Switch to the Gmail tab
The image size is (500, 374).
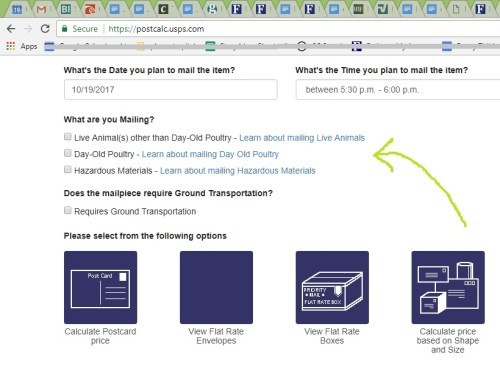tap(41, 9)
